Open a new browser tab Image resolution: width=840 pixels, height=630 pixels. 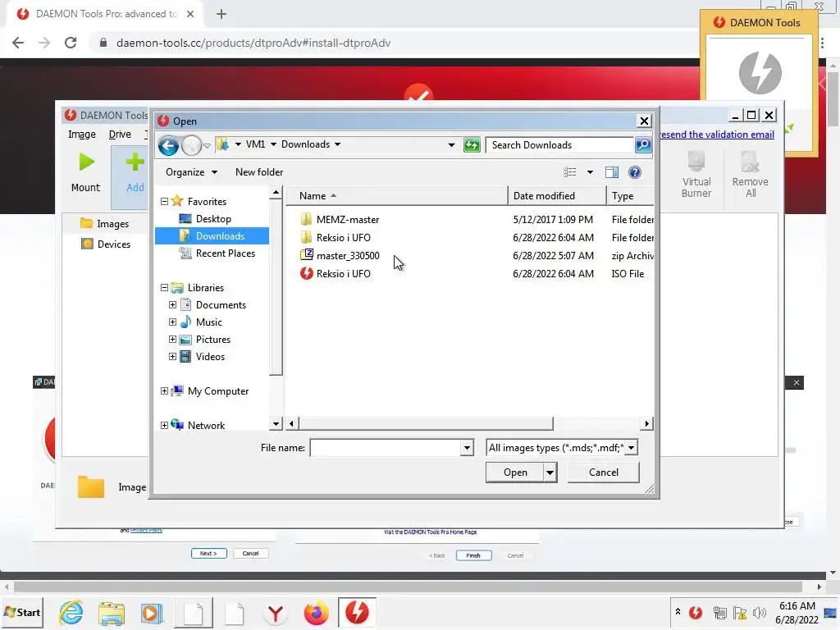click(x=221, y=14)
